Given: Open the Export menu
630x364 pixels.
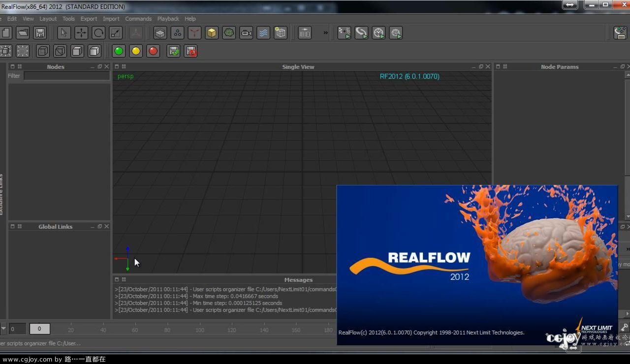Looking at the screenshot, I should pyautogui.click(x=89, y=19).
